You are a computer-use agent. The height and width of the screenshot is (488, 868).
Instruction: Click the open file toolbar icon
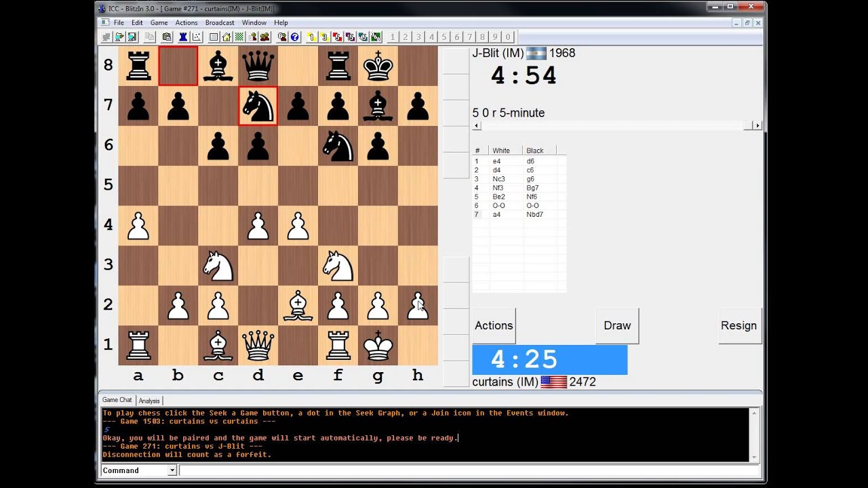point(119,37)
